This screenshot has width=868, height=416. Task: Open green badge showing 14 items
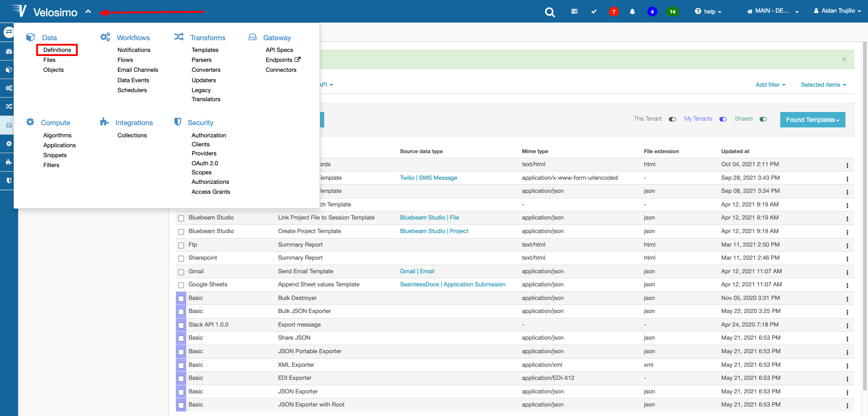[x=672, y=11]
